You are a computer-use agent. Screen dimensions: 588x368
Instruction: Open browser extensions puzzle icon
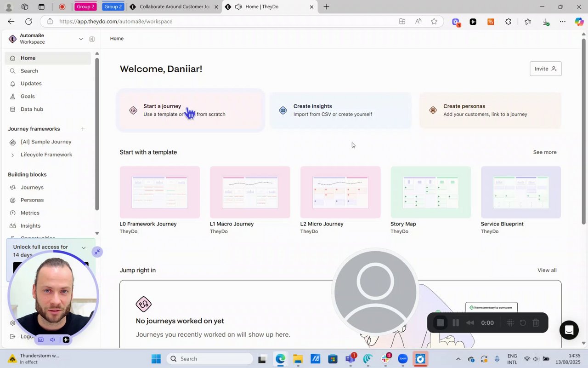click(x=508, y=22)
